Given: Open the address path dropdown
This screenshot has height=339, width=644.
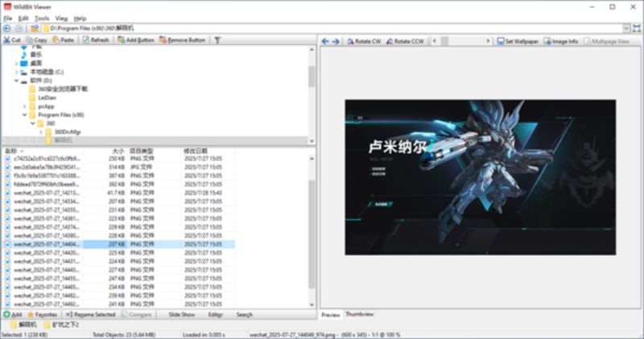Looking at the screenshot, I should [x=626, y=28].
